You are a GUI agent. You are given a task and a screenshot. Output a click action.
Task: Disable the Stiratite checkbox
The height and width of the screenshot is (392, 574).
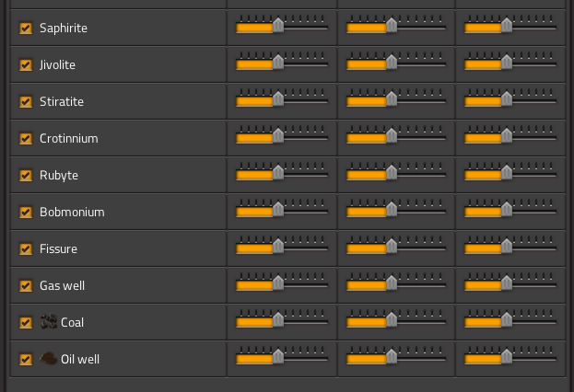[x=26, y=101]
